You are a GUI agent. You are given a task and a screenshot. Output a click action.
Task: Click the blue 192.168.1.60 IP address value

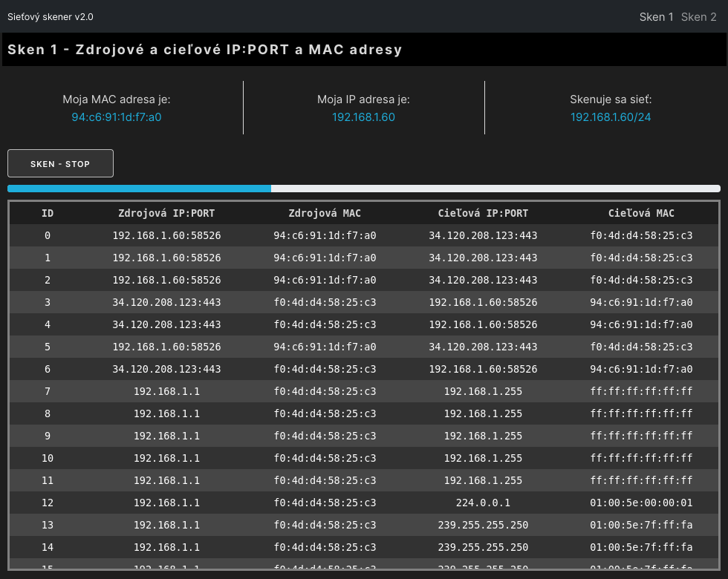[363, 117]
